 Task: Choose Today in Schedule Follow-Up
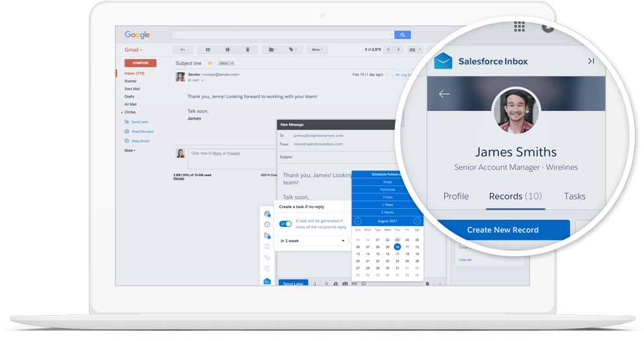tap(387, 182)
